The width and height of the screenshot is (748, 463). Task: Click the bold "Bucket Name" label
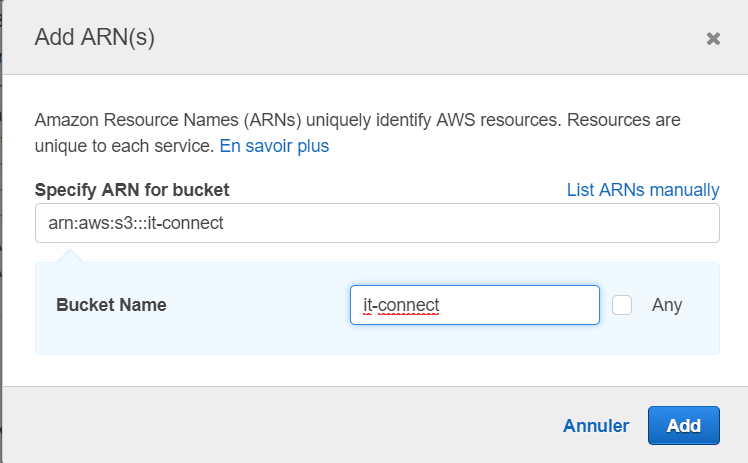coord(111,305)
